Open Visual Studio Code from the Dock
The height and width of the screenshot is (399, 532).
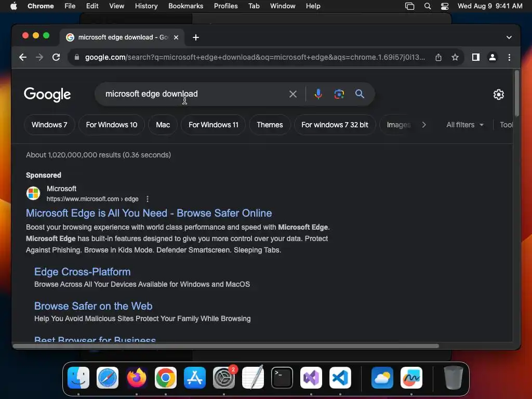coord(340,378)
